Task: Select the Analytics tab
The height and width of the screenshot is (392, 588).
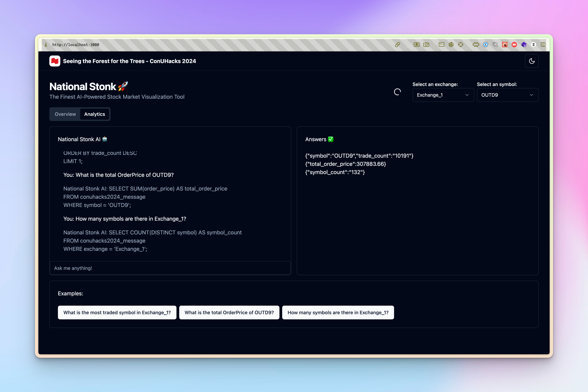Action: 95,114
